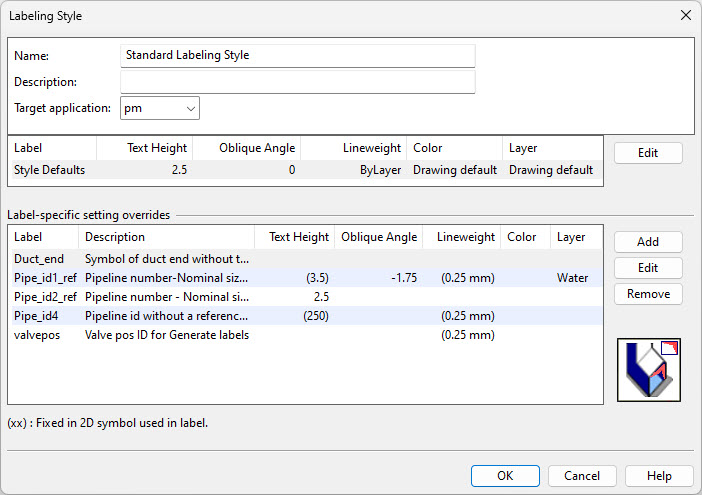Confirm the dialog with OK
The image size is (702, 495).
click(x=505, y=476)
